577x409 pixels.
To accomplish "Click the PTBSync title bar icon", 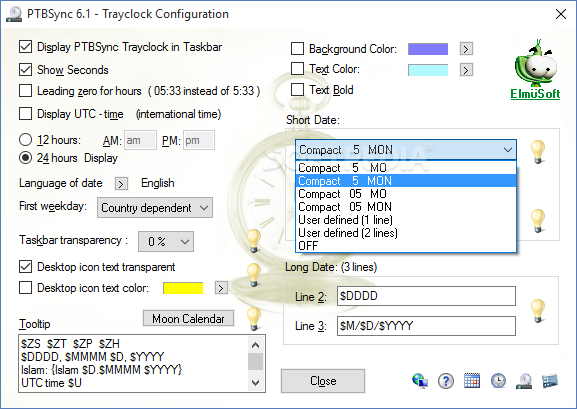I will pos(14,14).
